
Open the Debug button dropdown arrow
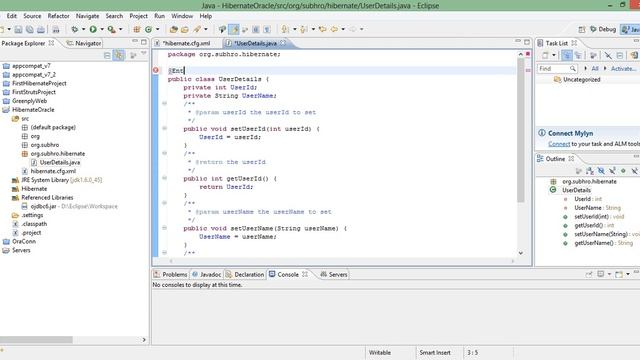(x=83, y=29)
